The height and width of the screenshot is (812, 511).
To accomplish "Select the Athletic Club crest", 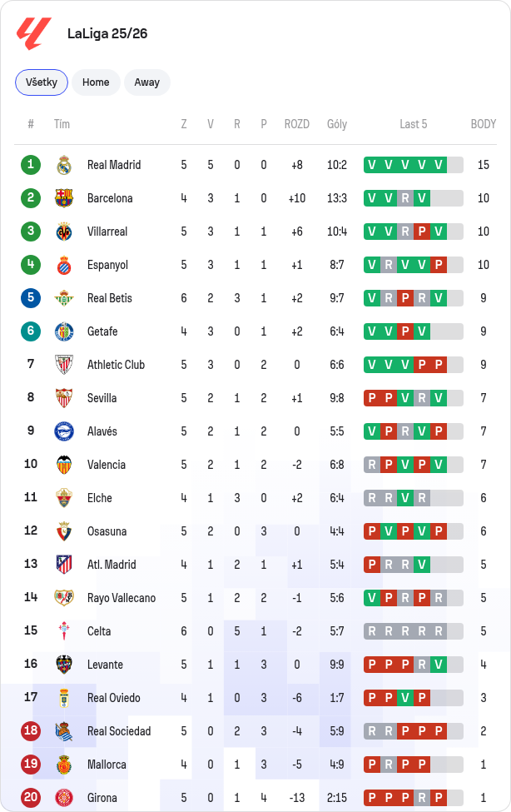I will [64, 365].
